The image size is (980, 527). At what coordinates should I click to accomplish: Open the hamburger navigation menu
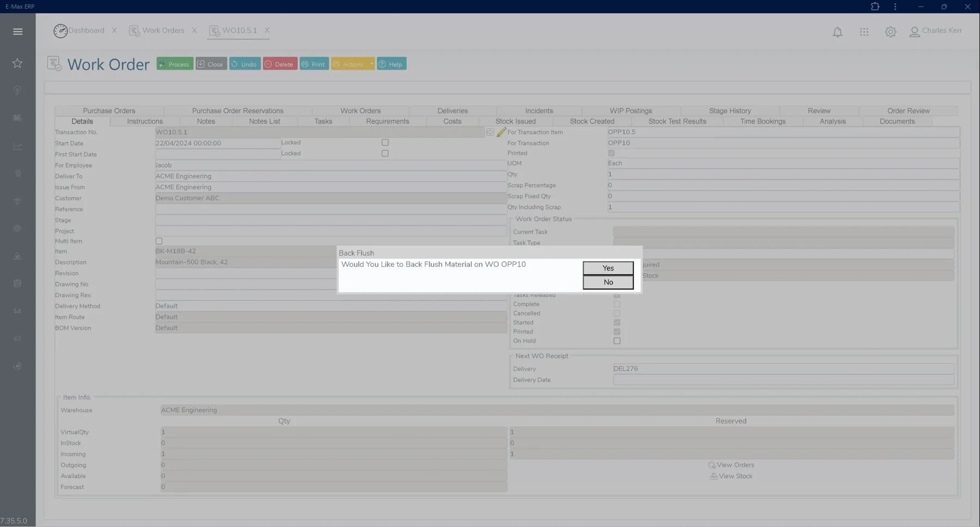coord(18,32)
